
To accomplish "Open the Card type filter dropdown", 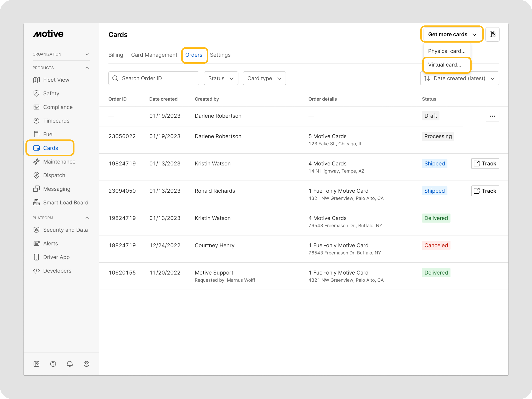I will pyautogui.click(x=264, y=78).
